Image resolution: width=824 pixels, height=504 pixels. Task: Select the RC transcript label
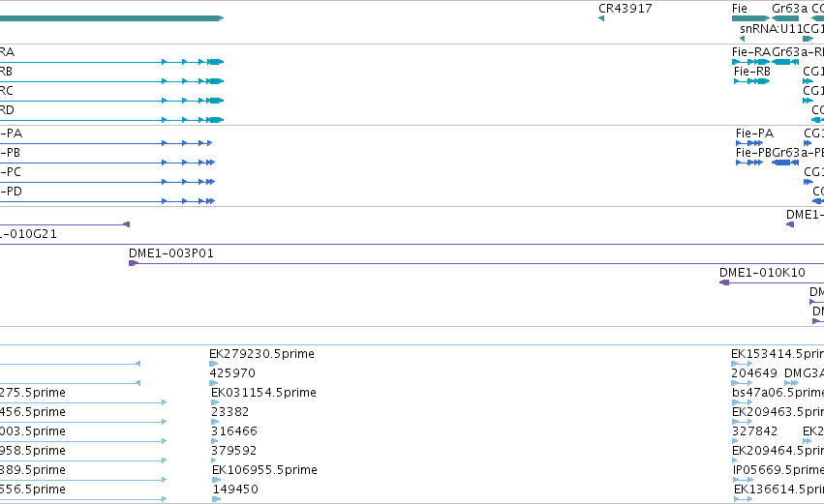pyautogui.click(x=7, y=91)
